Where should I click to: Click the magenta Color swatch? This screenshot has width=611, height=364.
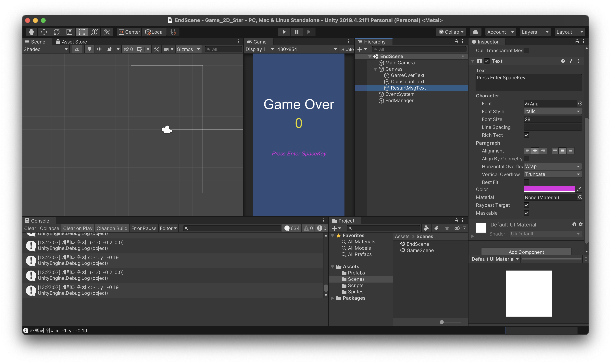coord(549,189)
